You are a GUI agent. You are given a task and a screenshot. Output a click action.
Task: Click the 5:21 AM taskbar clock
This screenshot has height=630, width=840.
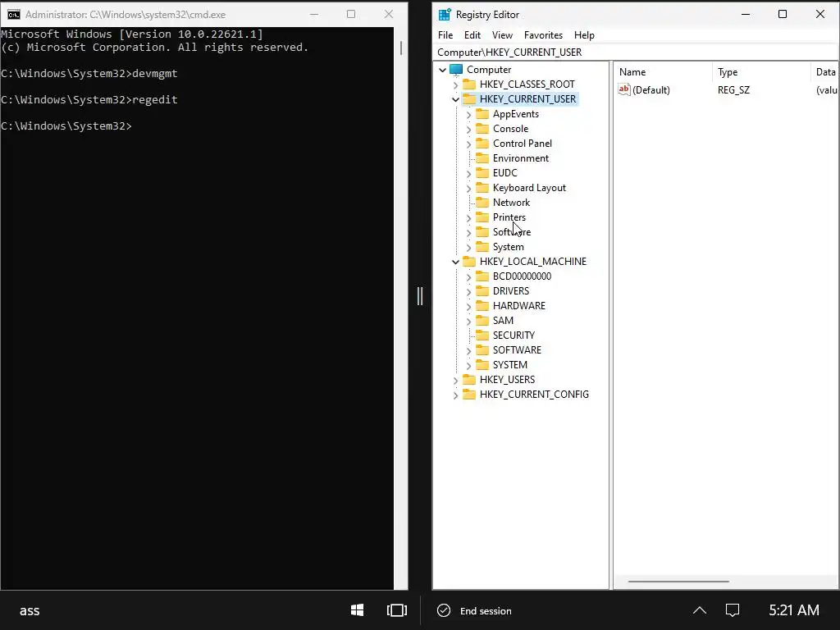[794, 610]
